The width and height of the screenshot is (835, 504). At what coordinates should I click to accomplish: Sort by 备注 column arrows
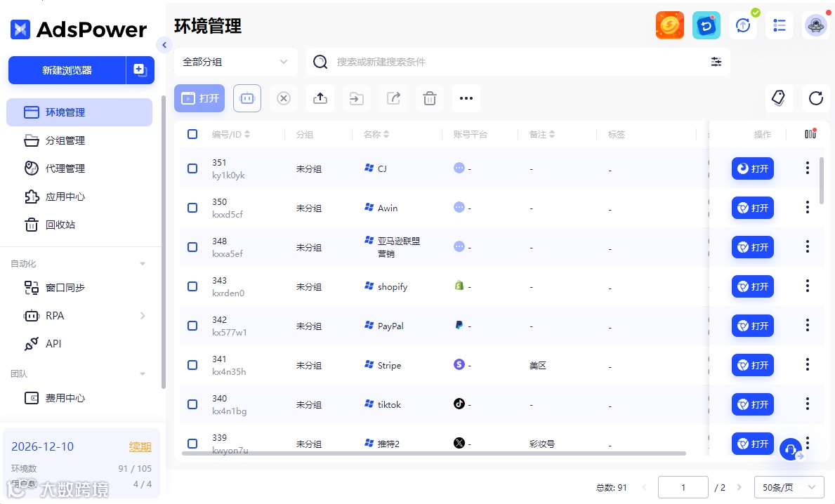552,134
